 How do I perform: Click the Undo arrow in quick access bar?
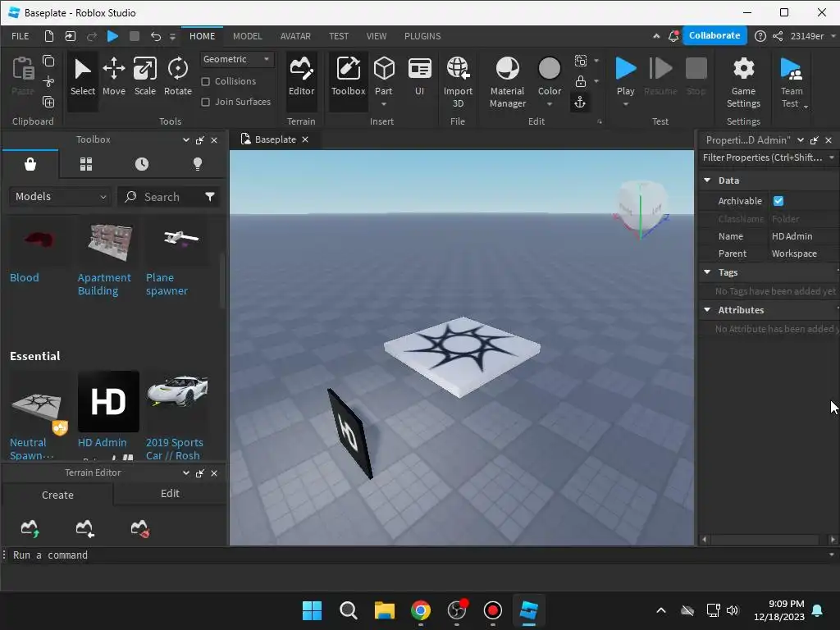(155, 36)
